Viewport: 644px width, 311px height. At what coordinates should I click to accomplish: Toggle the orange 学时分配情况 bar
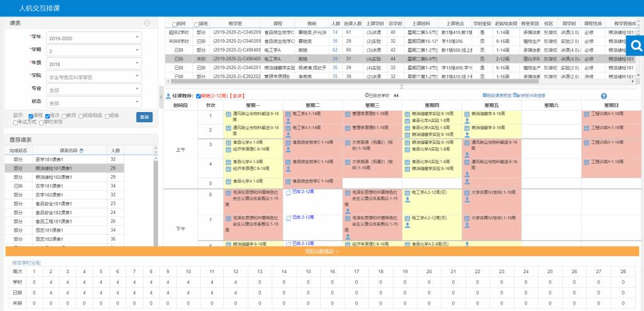[x=322, y=251]
